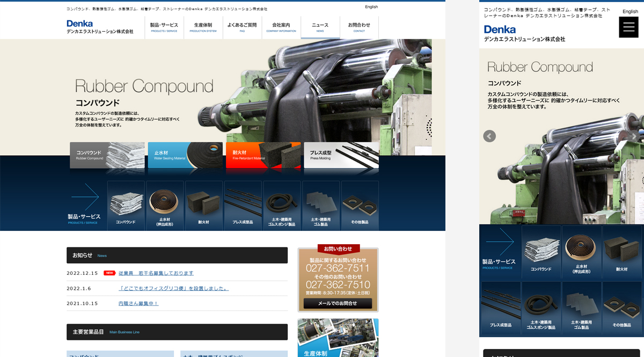Open よくあるご質問 navigation item
The image size is (644, 357).
(x=242, y=27)
